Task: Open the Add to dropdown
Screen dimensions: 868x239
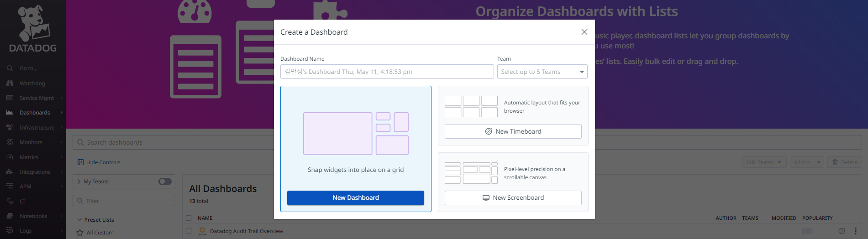Action: 807,162
